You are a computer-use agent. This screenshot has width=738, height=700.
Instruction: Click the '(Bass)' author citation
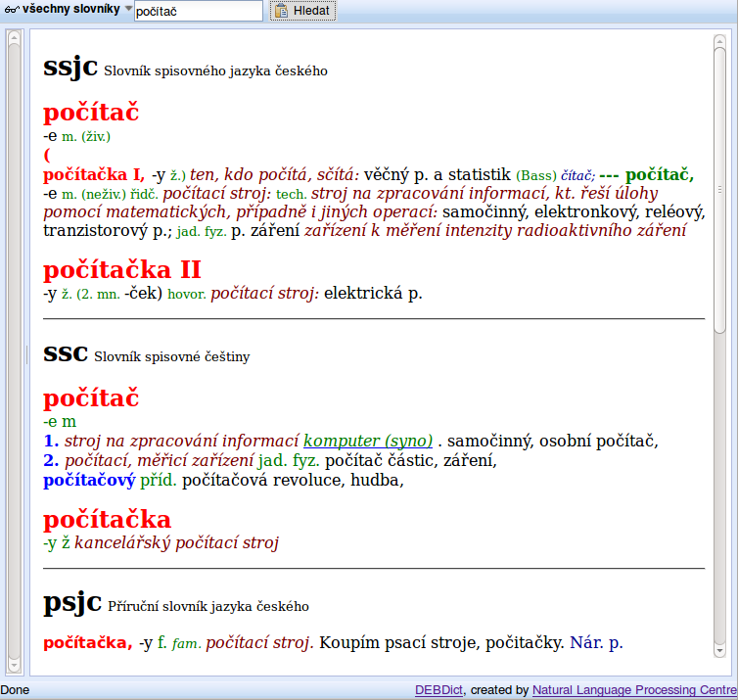coord(536,176)
